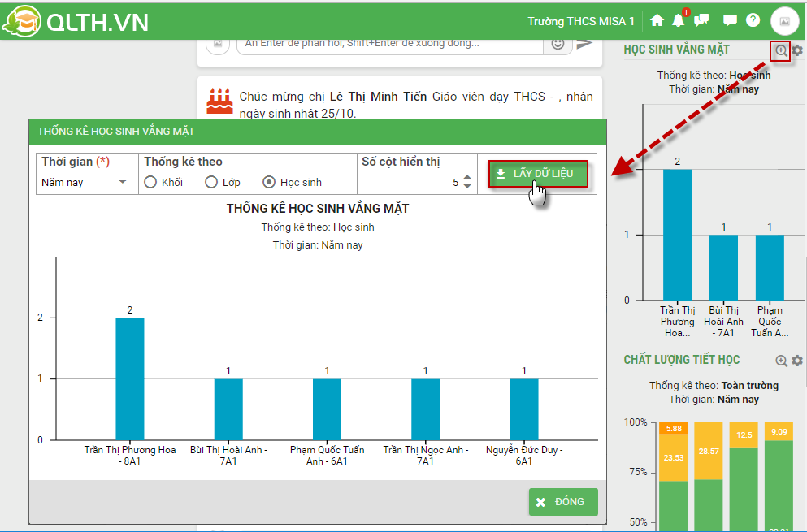Screen dimensions: 807x532
Task: Click the 5.88 orange segment in quality chart
Action: (x=673, y=429)
